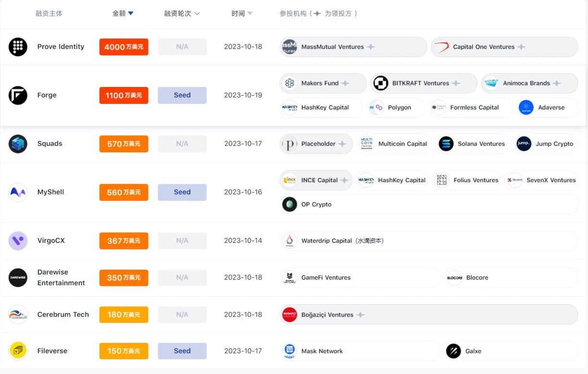The width and height of the screenshot is (588, 374).
Task: Open the Prove Identity project name
Action: tap(61, 47)
